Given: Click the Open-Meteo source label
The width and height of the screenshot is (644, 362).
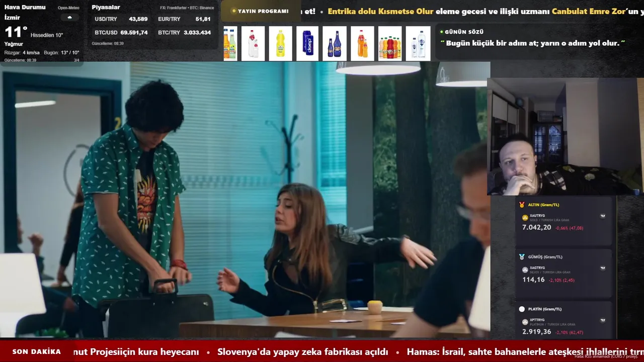Looking at the screenshot, I should 68,8.
